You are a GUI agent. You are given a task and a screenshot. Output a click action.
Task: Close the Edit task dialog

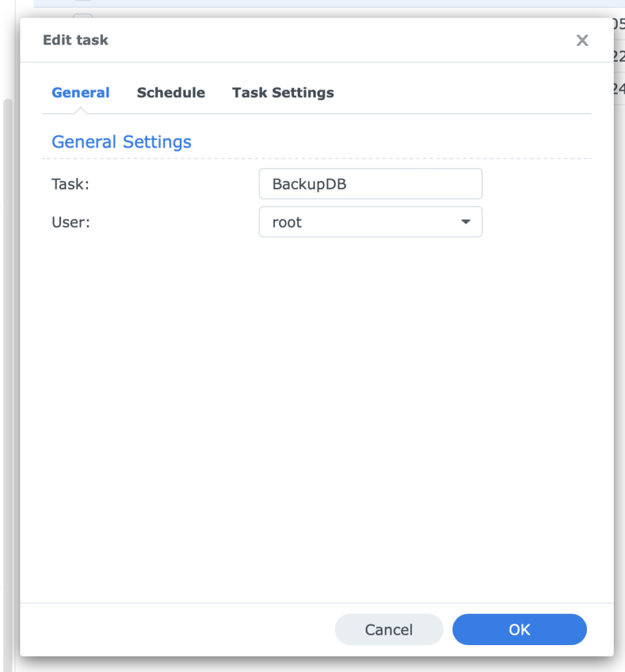point(582,40)
